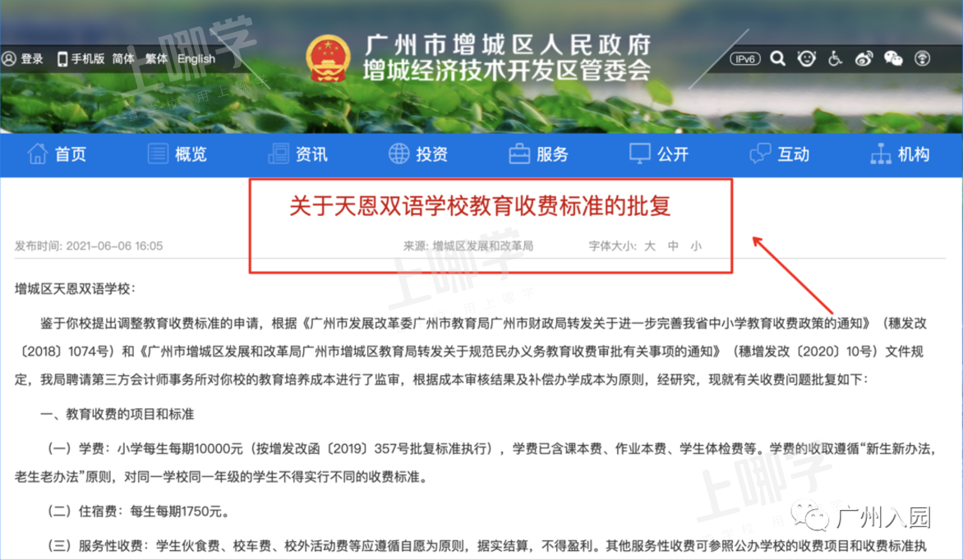963x560 pixels.
Task: Click the search magnifier icon
Action: (777, 59)
